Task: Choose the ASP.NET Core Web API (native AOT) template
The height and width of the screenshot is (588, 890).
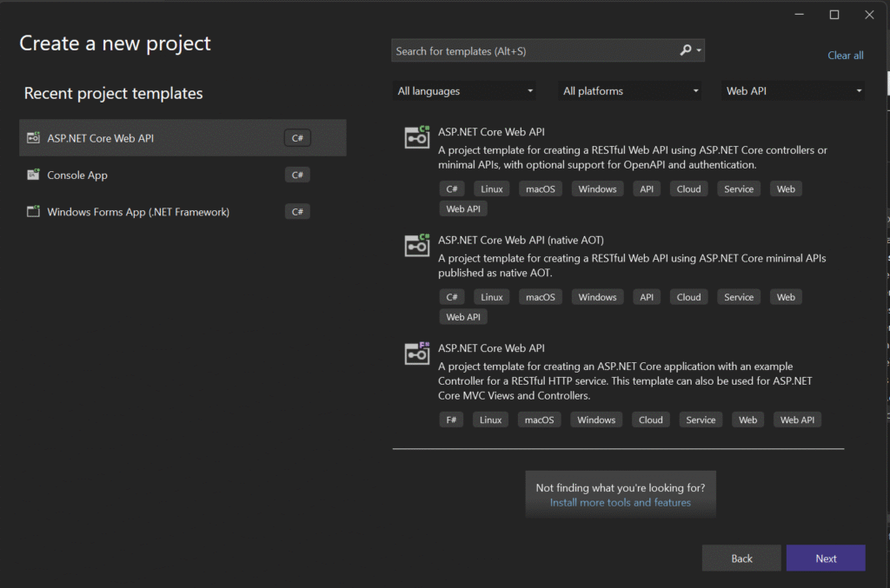Action: [x=521, y=240]
